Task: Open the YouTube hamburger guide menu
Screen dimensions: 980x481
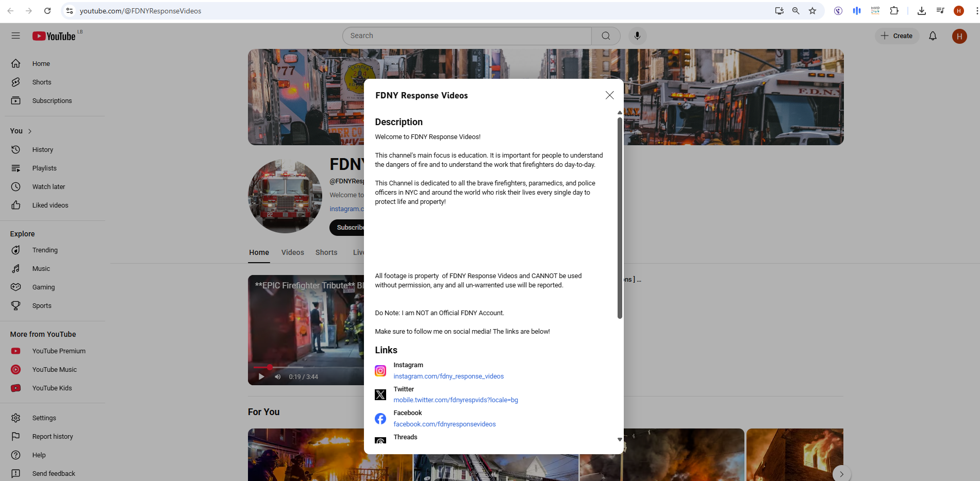Action: [x=15, y=36]
